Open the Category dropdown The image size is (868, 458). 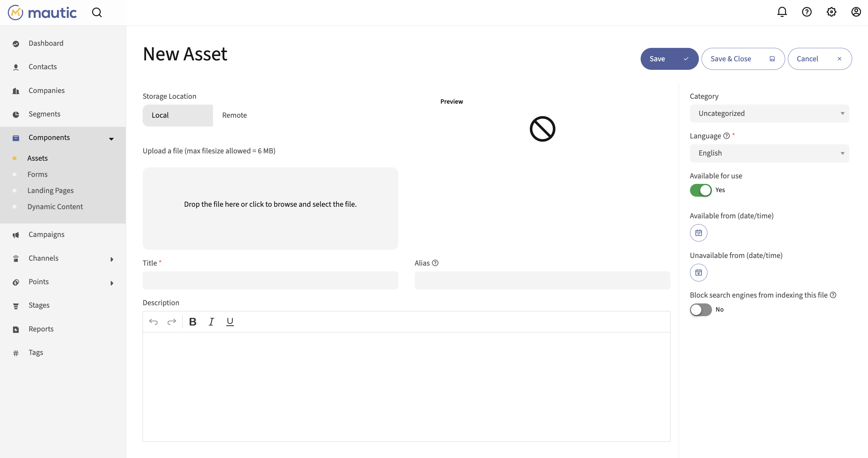click(x=769, y=113)
